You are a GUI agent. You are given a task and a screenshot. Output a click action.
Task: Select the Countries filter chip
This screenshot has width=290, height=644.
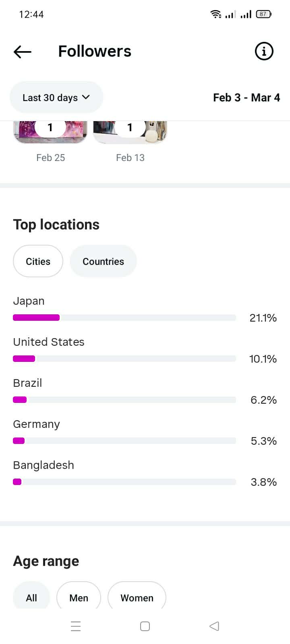103,261
